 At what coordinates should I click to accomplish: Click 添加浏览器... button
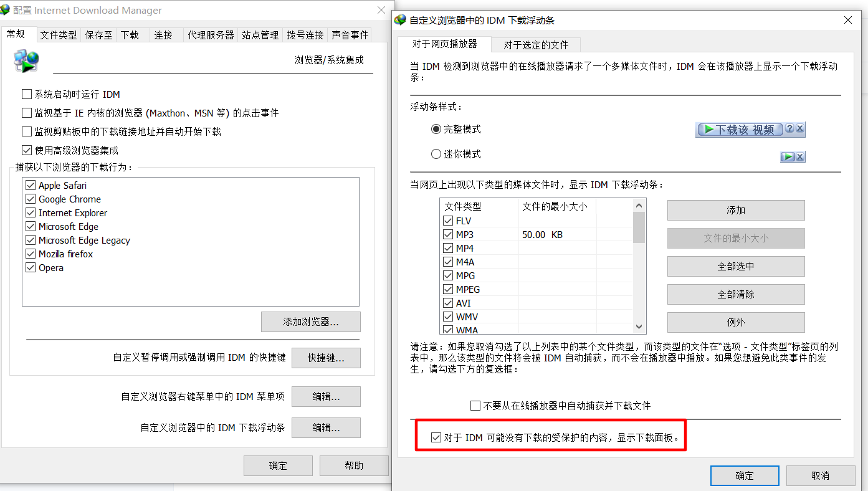tap(311, 322)
